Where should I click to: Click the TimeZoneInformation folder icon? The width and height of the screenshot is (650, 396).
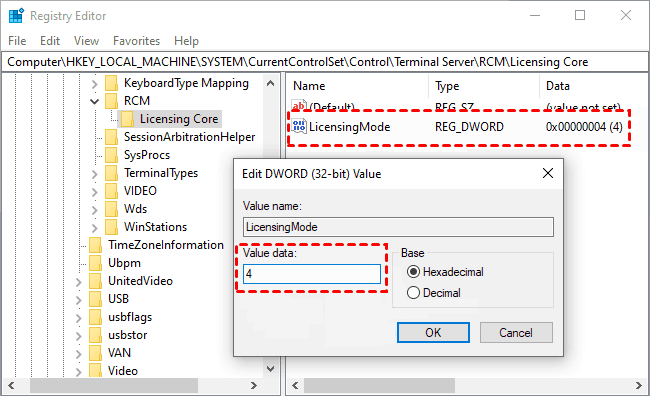96,245
